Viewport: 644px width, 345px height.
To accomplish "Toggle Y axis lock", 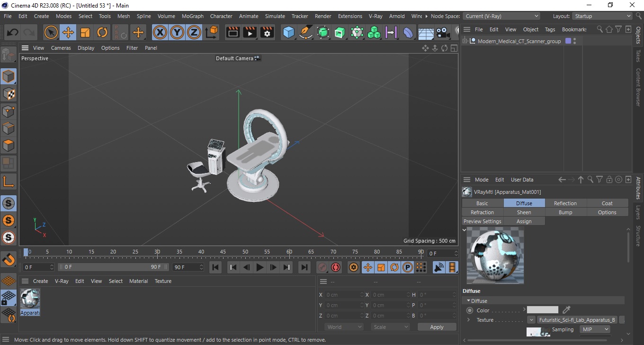I will coord(177,32).
